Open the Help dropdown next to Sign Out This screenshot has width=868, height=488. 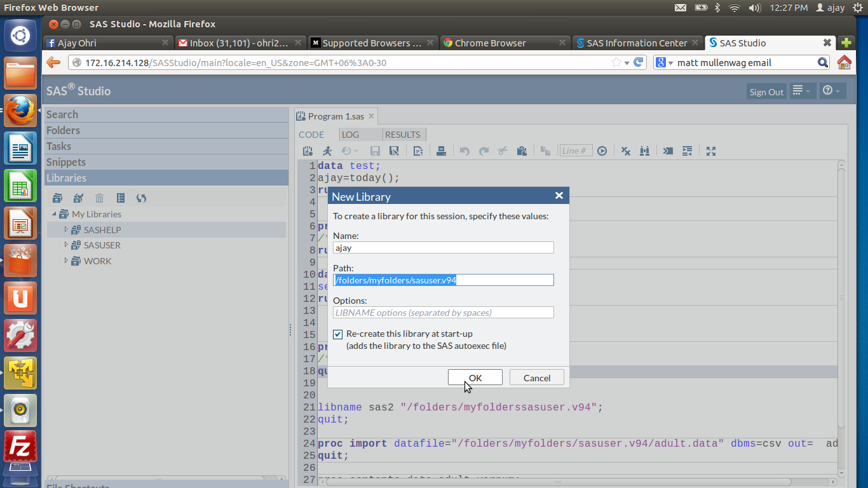coord(831,91)
